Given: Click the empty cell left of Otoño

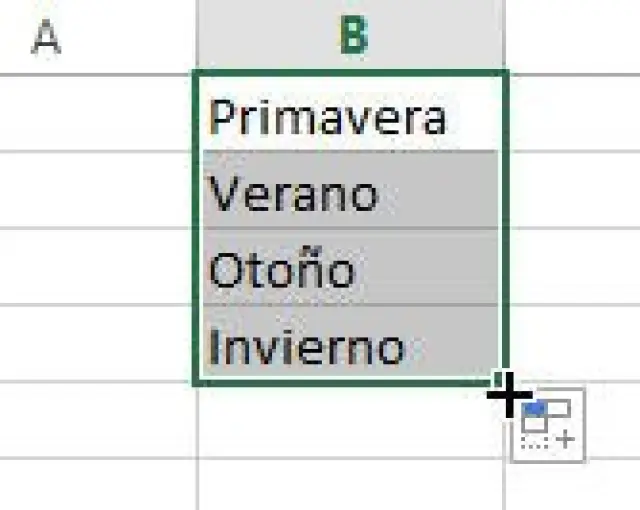Looking at the screenshot, I should (98, 268).
